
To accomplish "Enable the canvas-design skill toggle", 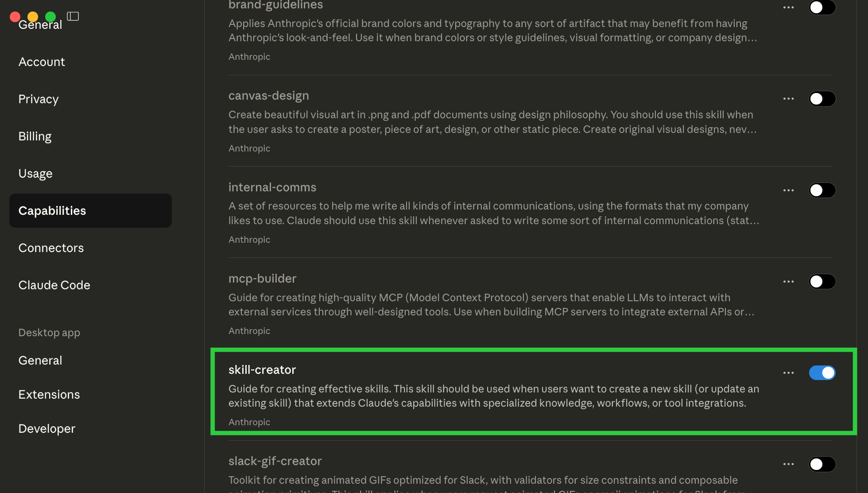I will [x=822, y=99].
